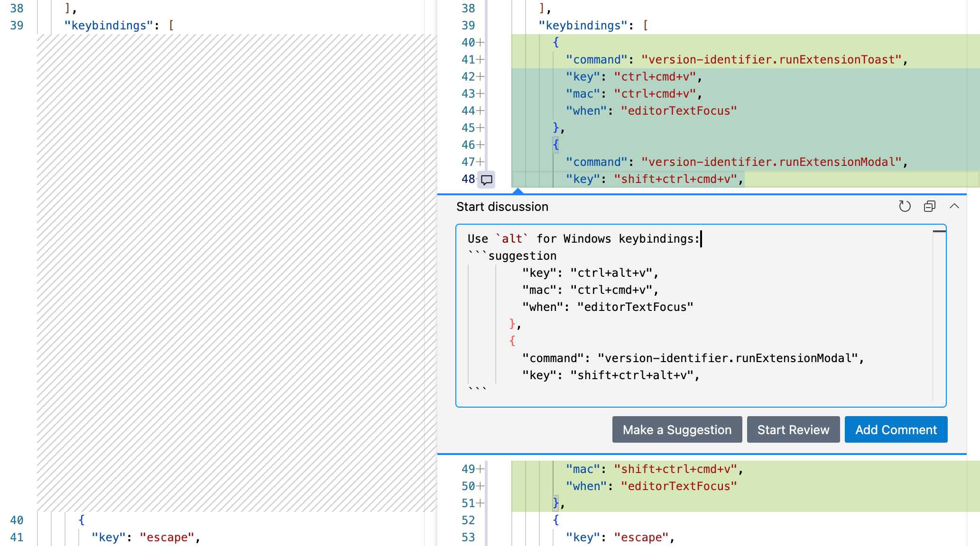
Task: Click the Add Comment button
Action: (896, 429)
